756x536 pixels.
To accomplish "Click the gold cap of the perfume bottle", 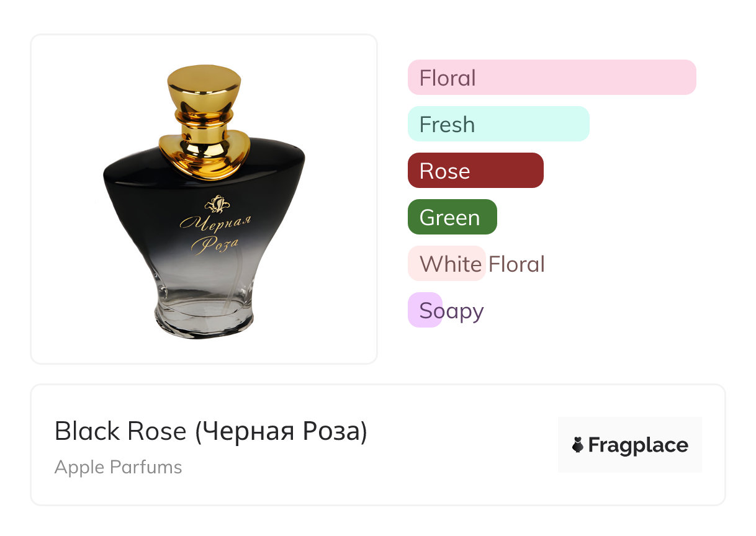I will pos(204,87).
